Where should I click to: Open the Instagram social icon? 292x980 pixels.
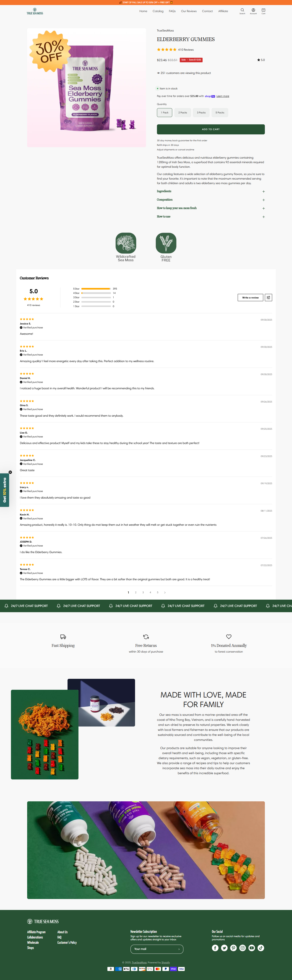242,948
